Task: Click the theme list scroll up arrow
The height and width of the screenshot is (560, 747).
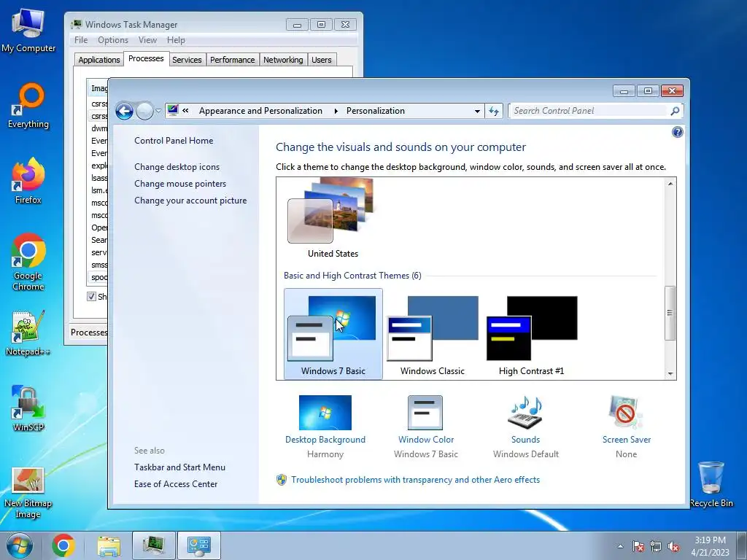Action: tap(670, 184)
